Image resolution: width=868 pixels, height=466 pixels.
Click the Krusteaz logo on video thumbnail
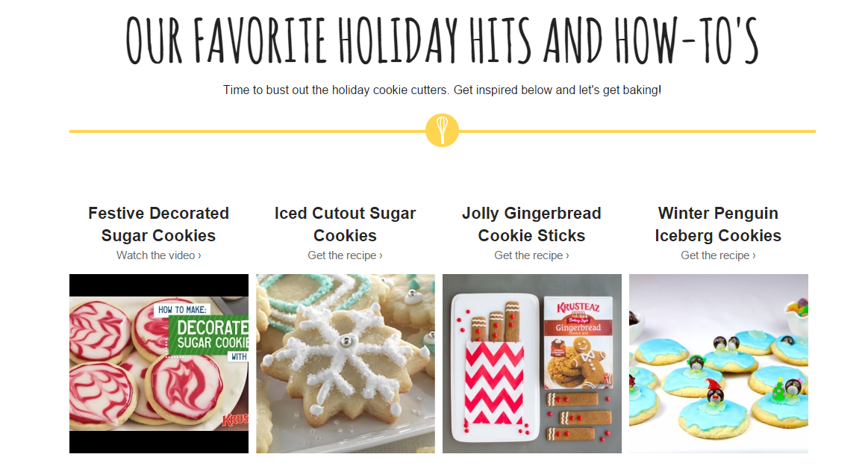click(x=235, y=420)
